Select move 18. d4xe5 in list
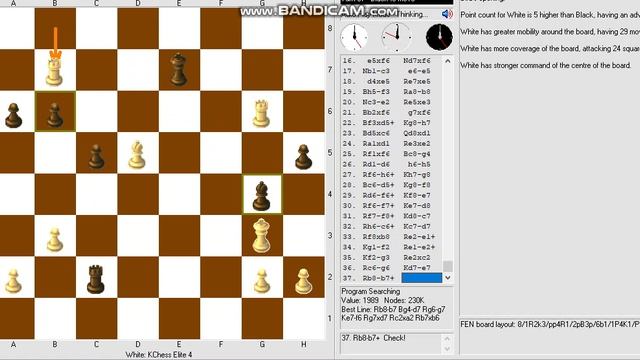640x360 pixels. pos(378,81)
